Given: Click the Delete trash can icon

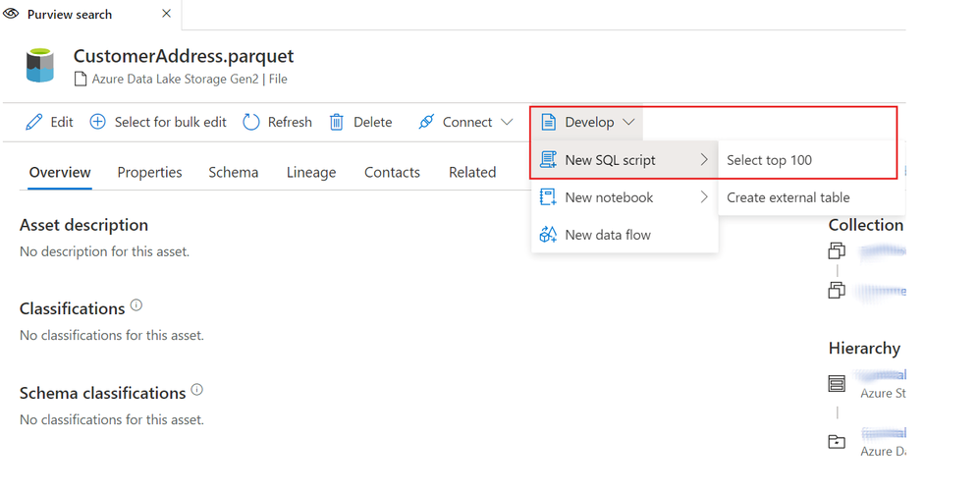Looking at the screenshot, I should click(x=336, y=122).
